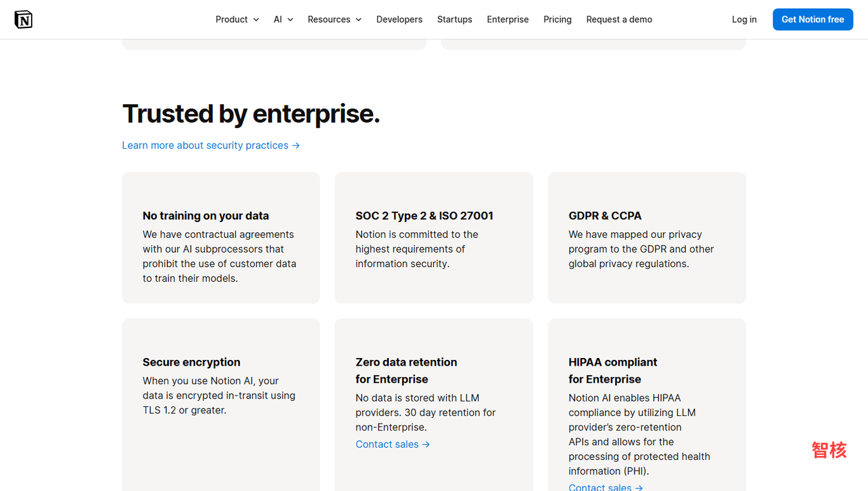Image resolution: width=868 pixels, height=491 pixels.
Task: Expand the Product dropdown menu
Action: (237, 20)
